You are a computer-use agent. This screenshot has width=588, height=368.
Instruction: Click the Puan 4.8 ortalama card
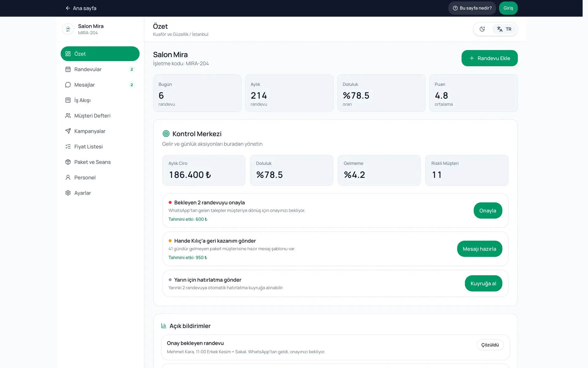click(x=473, y=93)
